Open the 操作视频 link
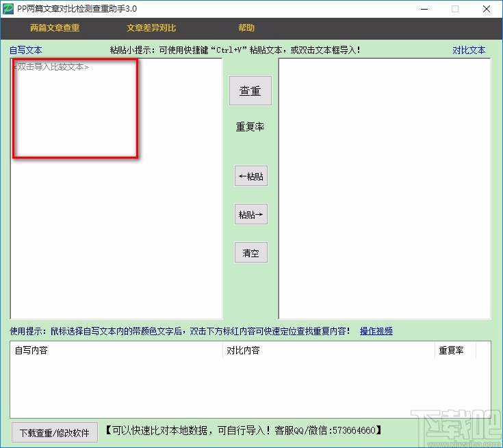 376,331
